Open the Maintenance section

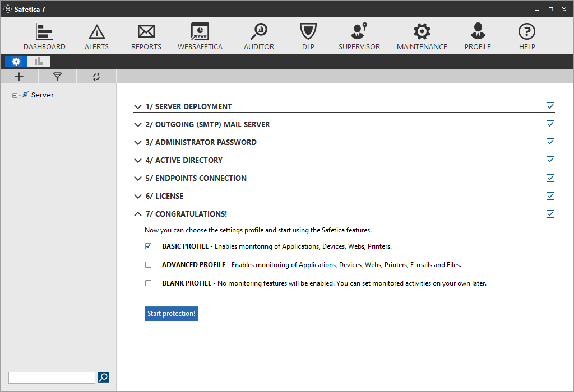pos(422,36)
